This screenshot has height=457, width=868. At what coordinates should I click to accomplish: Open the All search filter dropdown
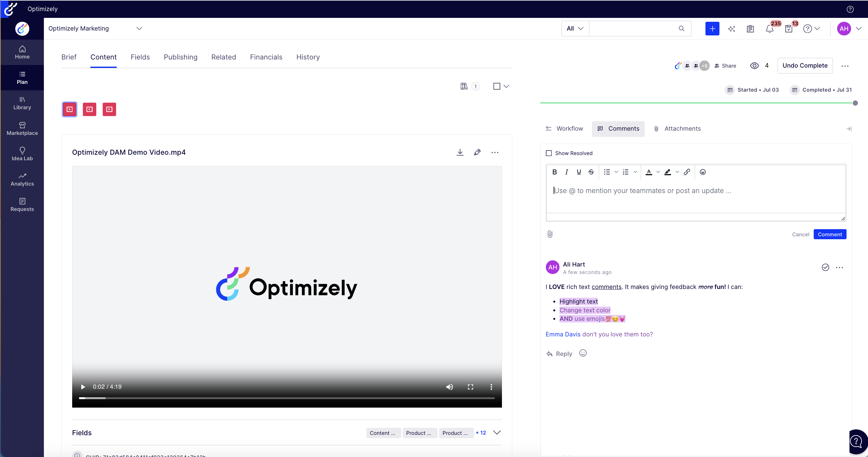575,29
